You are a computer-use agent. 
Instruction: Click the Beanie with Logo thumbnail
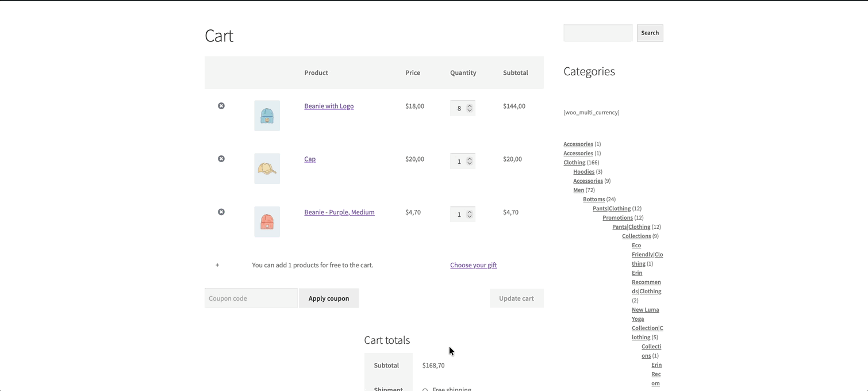pyautogui.click(x=267, y=116)
